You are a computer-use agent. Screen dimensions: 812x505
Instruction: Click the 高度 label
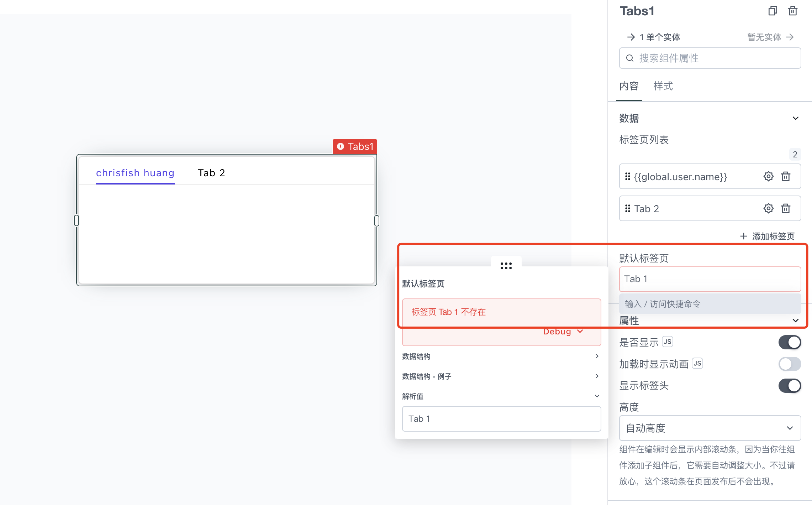click(629, 407)
